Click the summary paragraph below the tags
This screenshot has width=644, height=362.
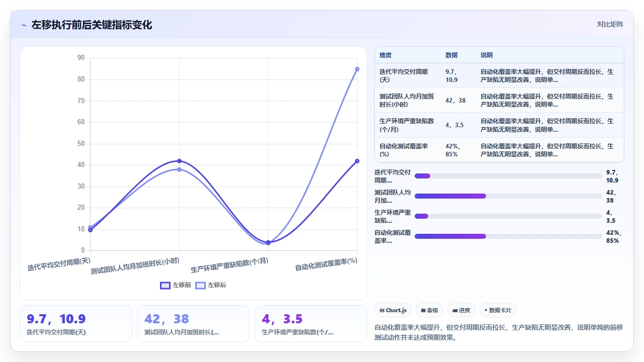[499, 332]
